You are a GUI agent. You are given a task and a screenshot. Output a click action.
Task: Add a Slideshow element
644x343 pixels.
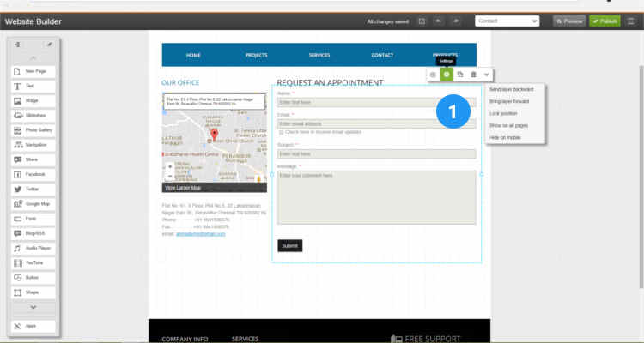[33, 116]
